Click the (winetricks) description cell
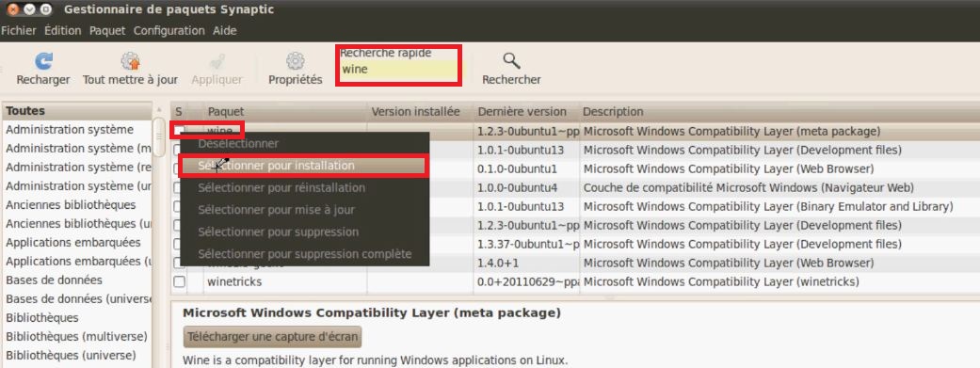 pyautogui.click(x=721, y=281)
